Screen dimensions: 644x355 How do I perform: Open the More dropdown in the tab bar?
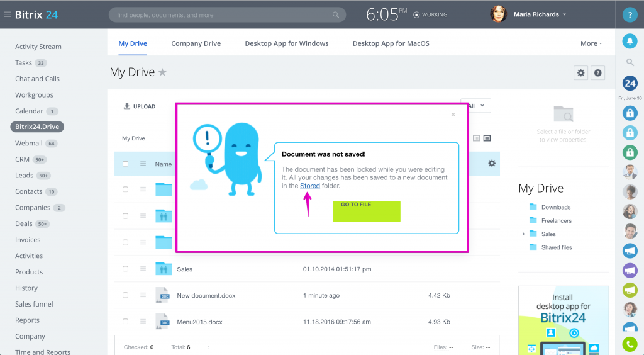[591, 43]
